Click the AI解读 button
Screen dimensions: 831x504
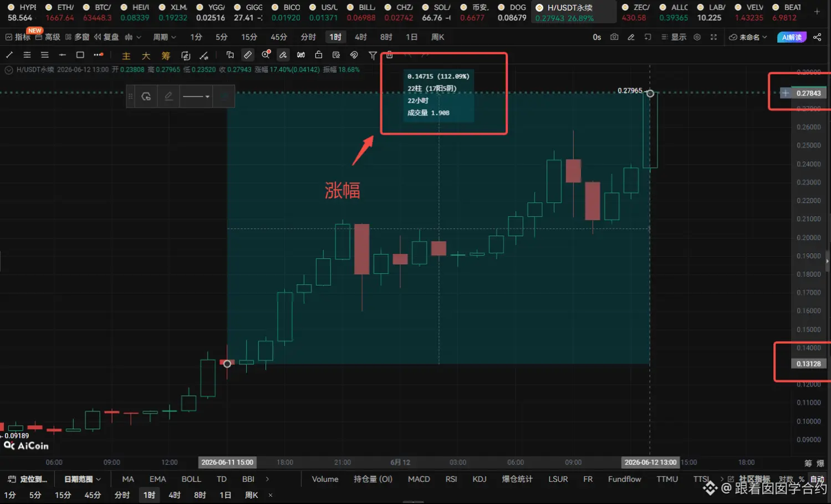(792, 37)
